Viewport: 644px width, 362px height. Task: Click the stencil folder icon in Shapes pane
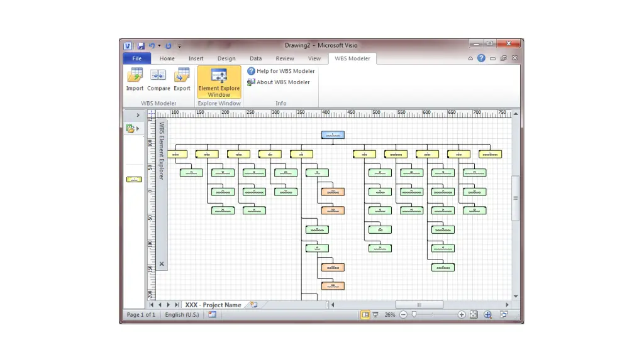pos(130,128)
